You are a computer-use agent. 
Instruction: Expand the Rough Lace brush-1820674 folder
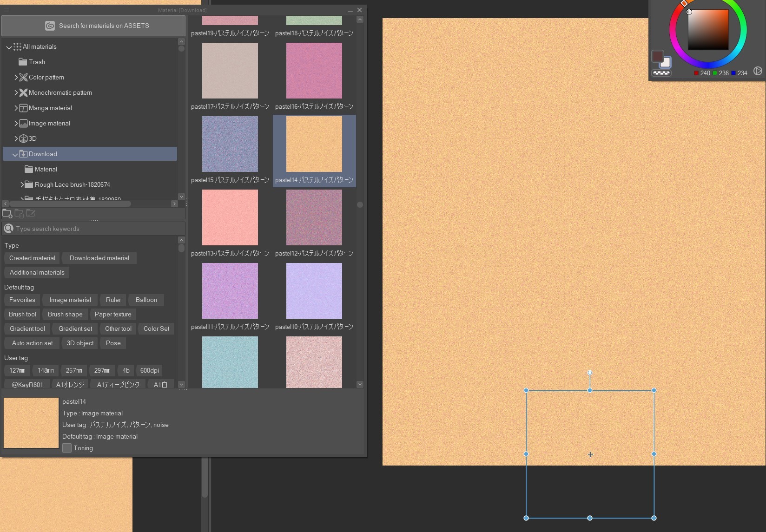[22, 184]
